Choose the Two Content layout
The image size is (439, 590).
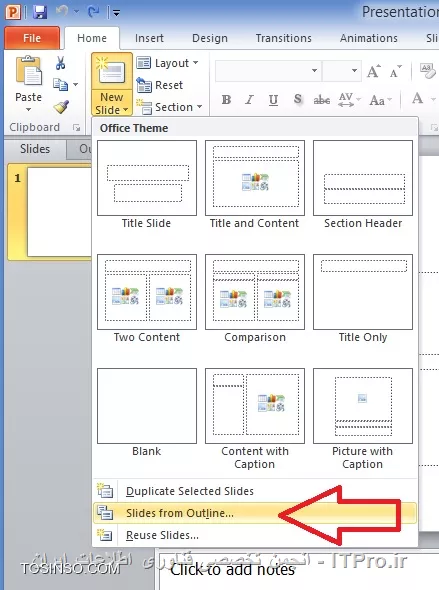[147, 299]
